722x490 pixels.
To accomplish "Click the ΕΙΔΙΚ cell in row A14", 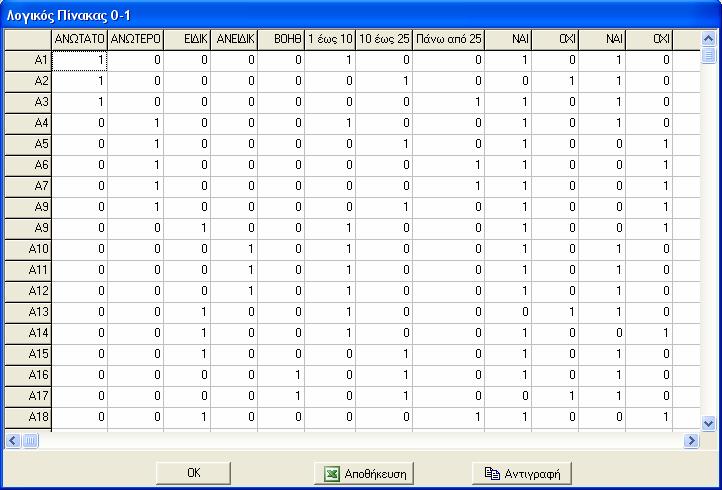I will [187, 334].
